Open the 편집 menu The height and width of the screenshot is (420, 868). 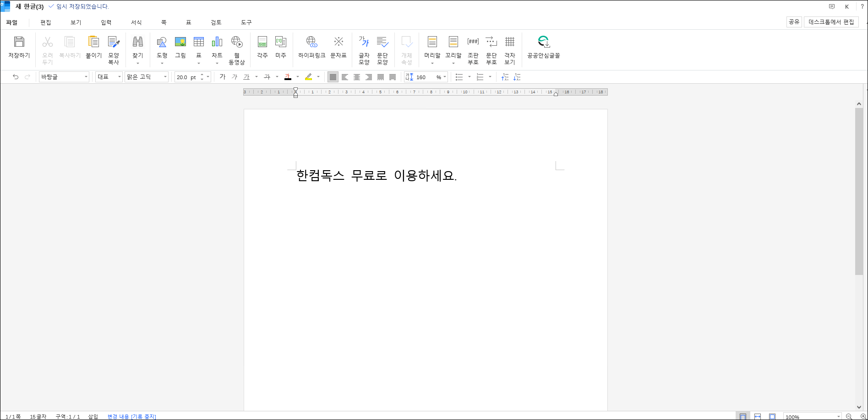point(46,22)
